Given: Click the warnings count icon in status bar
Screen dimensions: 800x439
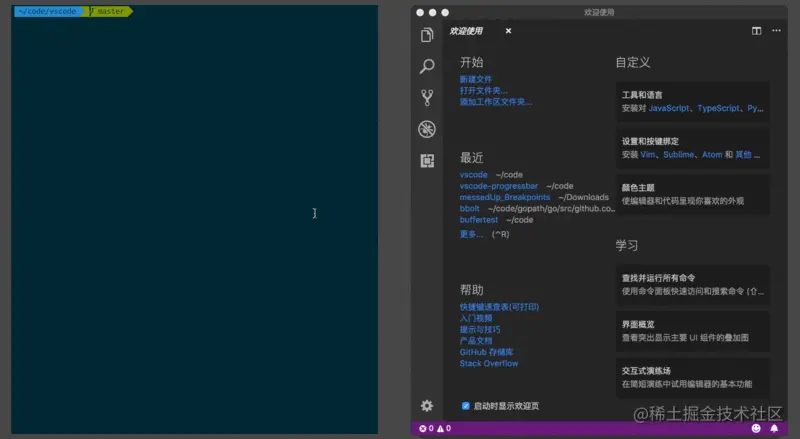Looking at the screenshot, I should 444,428.
